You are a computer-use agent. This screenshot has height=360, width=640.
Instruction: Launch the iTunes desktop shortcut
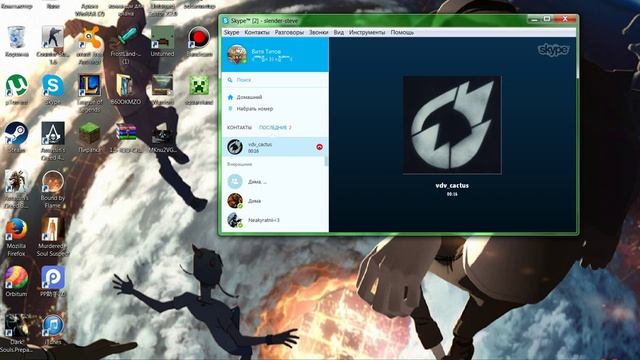pyautogui.click(x=53, y=325)
